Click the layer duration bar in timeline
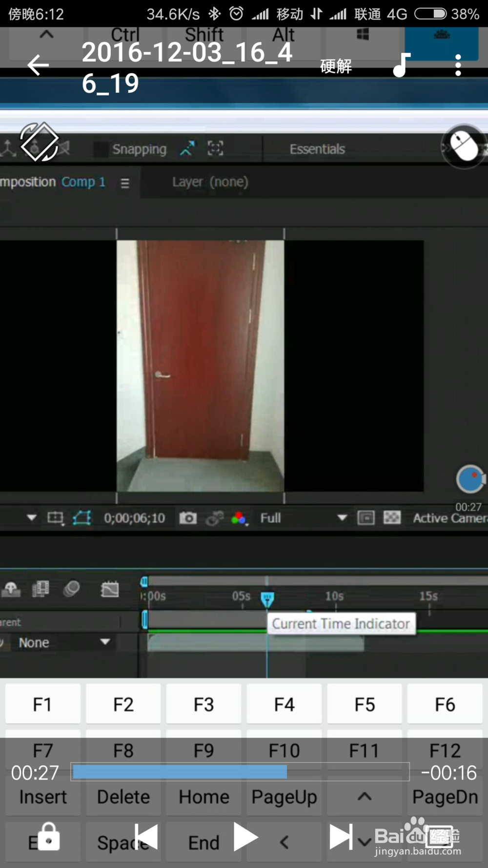The width and height of the screenshot is (488, 868). 256,642
